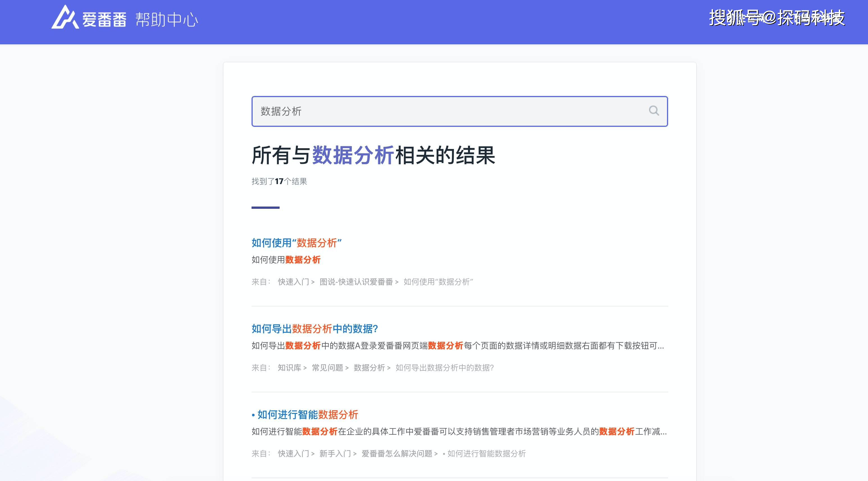Click 快速入门 breadcrumb under first result

pos(293,282)
